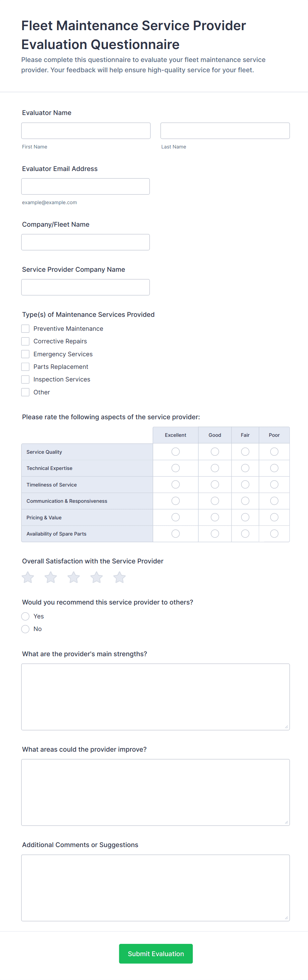Choose No for recommending provider
This screenshot has width=308, height=980.
[26, 629]
